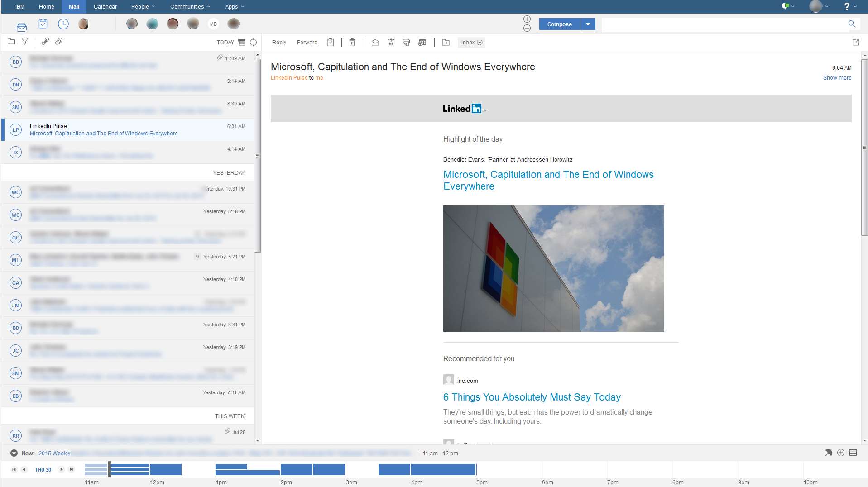The image size is (868, 487).
Task: Select the LinkedIn Pulse email row
Action: tap(128, 130)
